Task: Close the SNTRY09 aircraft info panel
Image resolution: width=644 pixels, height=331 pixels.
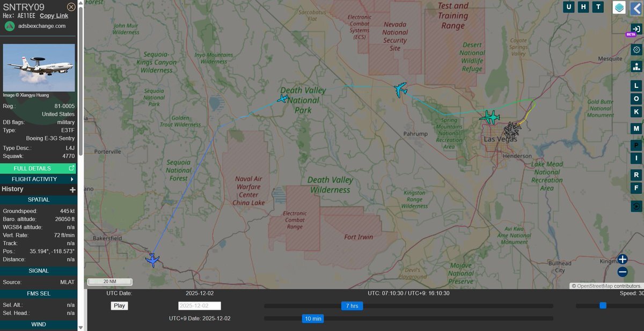Action: 71,7
